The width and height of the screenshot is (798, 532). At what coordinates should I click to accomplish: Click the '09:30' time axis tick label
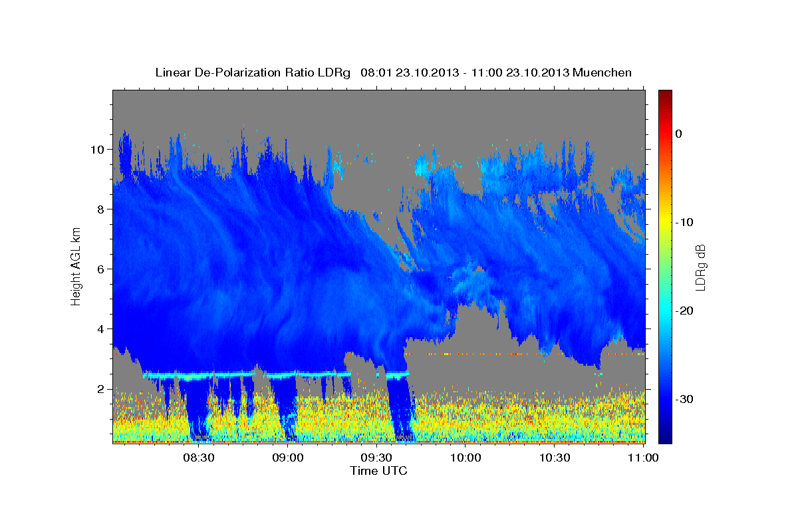point(376,458)
